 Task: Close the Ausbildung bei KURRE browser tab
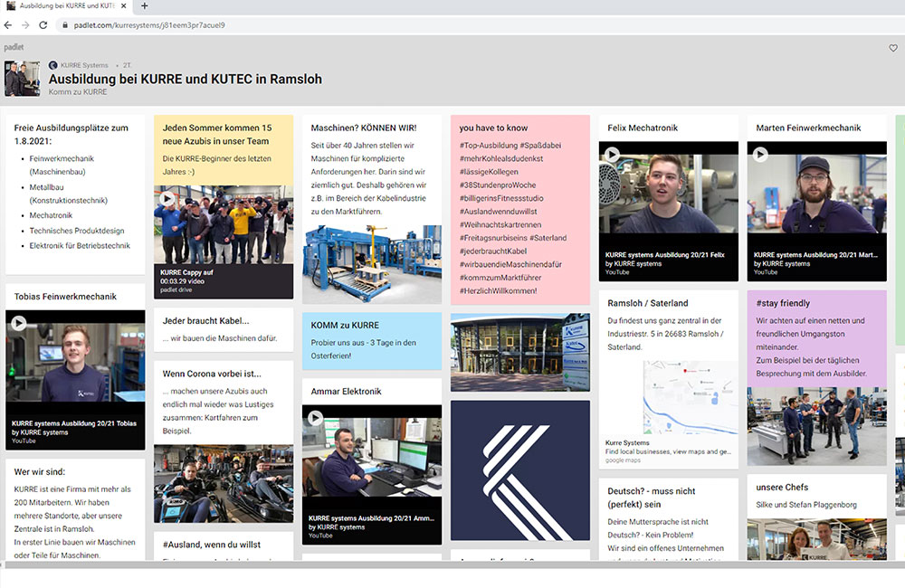click(x=123, y=5)
